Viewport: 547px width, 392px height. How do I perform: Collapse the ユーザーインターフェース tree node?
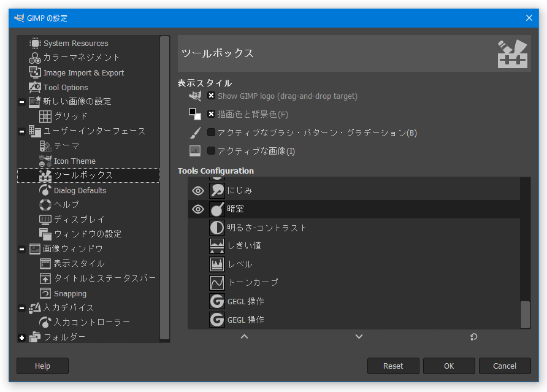pyautogui.click(x=21, y=131)
